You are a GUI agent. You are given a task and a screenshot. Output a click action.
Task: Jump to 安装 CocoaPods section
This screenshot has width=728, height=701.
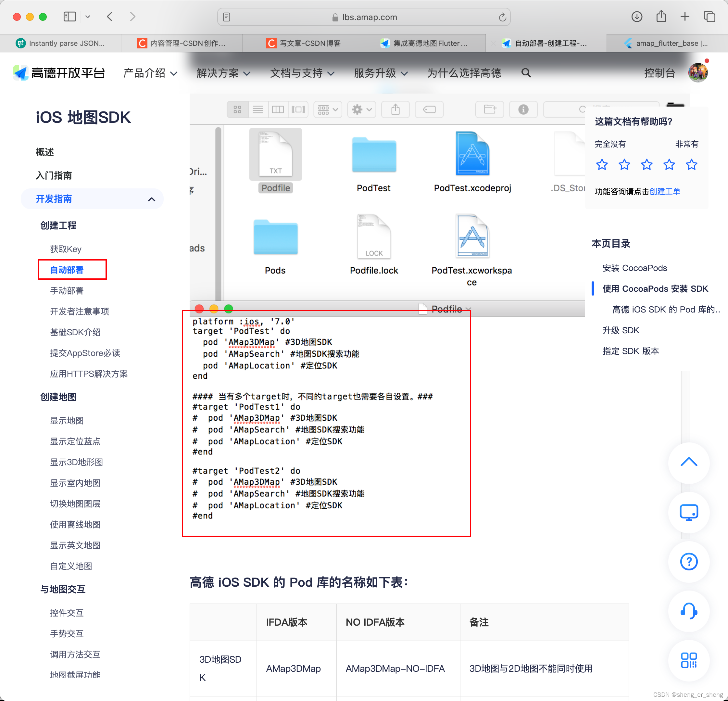[635, 268]
